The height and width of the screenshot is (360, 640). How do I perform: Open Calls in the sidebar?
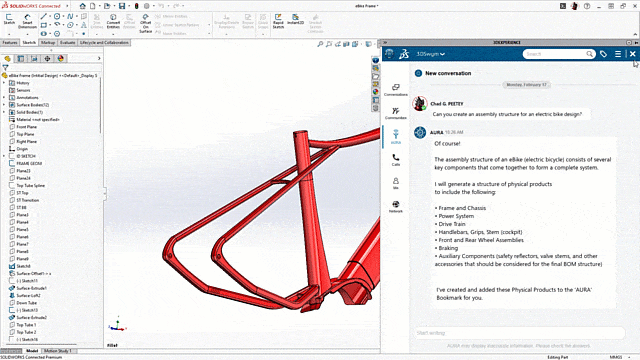396,160
